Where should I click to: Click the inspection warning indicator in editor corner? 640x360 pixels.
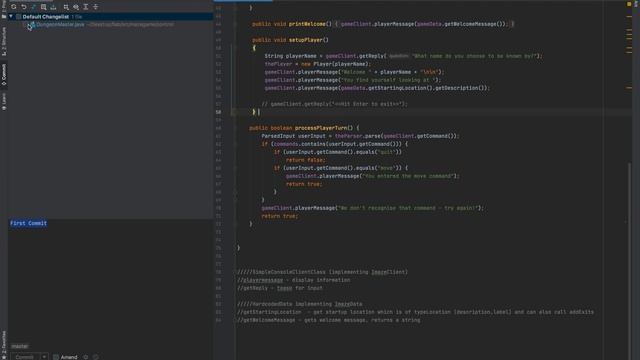(x=629, y=4)
